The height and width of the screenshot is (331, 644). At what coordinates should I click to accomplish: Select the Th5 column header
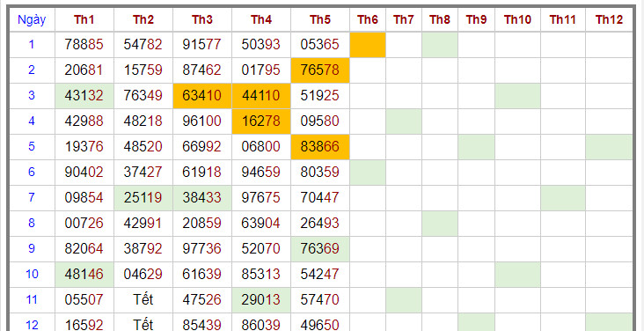tap(320, 19)
